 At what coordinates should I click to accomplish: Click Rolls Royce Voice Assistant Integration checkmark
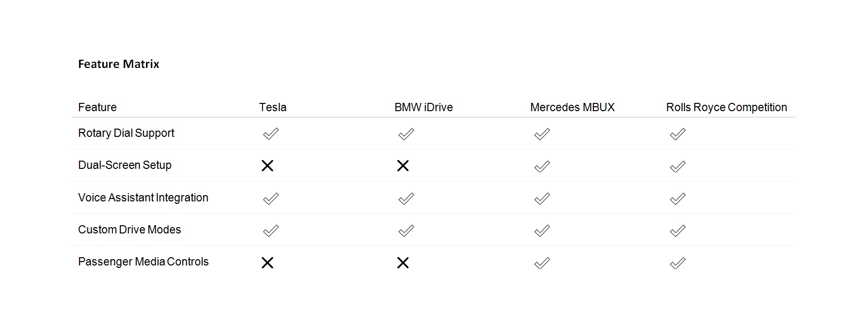pos(677,199)
